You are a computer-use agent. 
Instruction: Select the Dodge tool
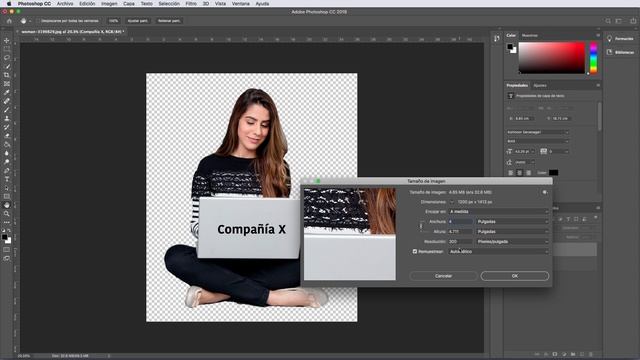(7, 162)
